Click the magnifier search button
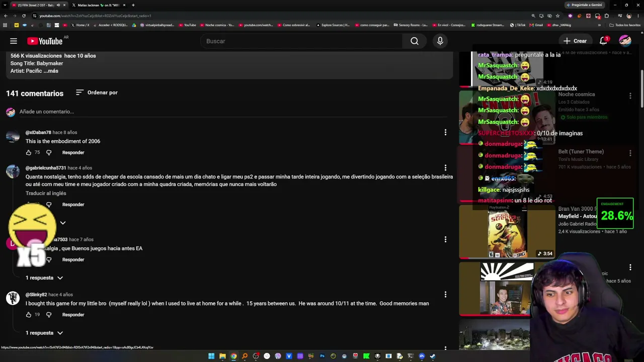This screenshot has width=644, height=362. click(415, 41)
